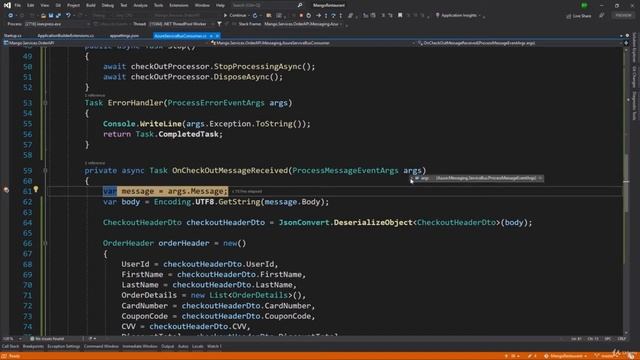Click the Continue debugging button
Image resolution: width=640 pixels, height=360 pixels.
point(235,16)
